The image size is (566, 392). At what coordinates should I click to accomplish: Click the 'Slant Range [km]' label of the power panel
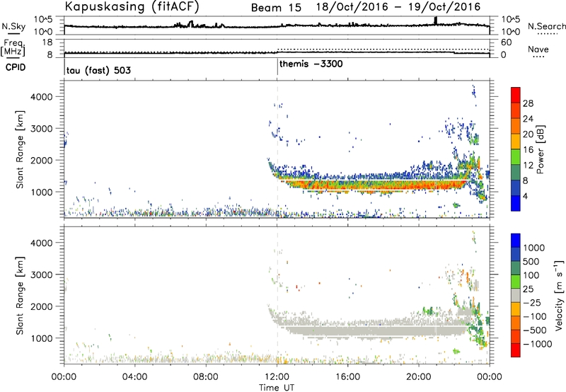tap(21, 149)
